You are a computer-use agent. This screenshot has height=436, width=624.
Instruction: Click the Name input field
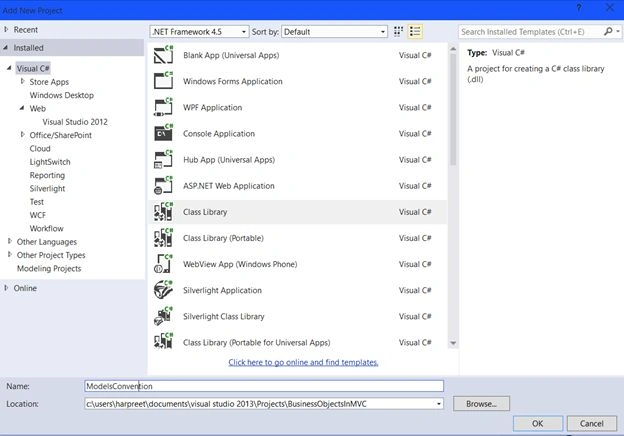[264, 386]
